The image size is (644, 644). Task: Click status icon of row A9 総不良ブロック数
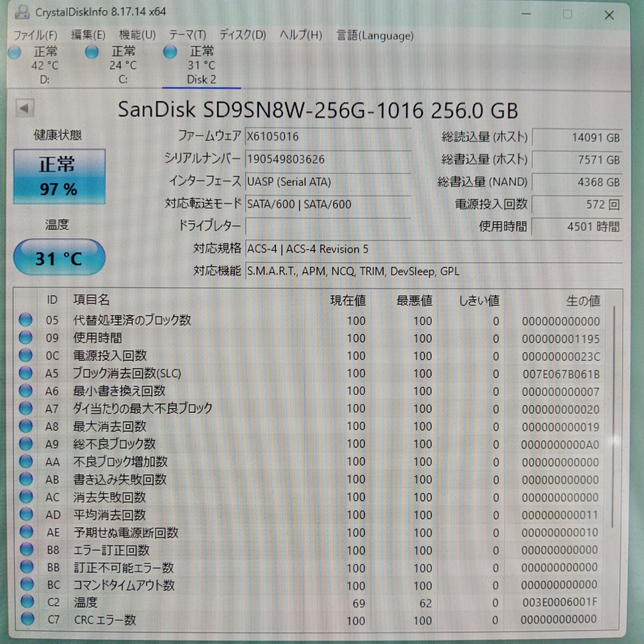(x=26, y=444)
